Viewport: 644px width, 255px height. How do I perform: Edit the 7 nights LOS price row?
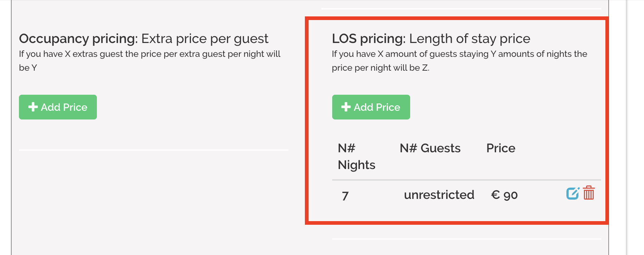coord(573,193)
